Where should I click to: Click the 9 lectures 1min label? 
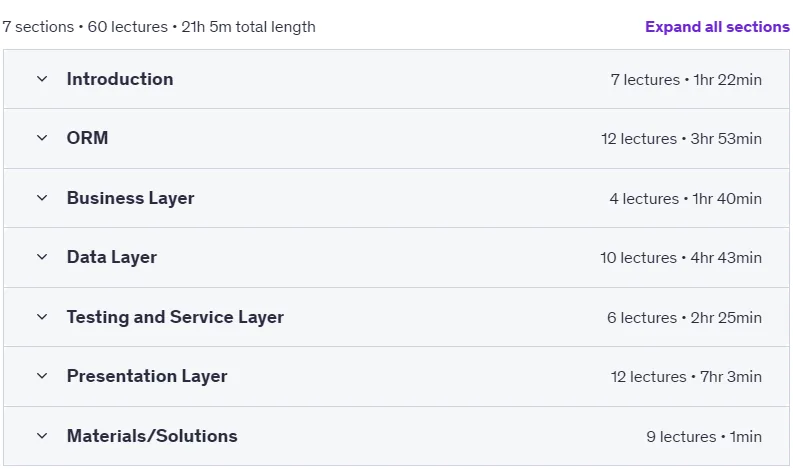coord(703,436)
